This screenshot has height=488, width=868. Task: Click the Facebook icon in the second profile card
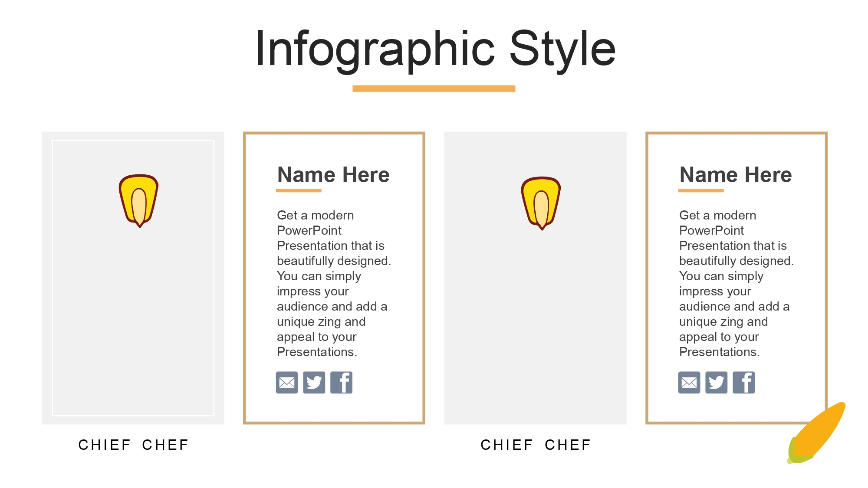(744, 383)
